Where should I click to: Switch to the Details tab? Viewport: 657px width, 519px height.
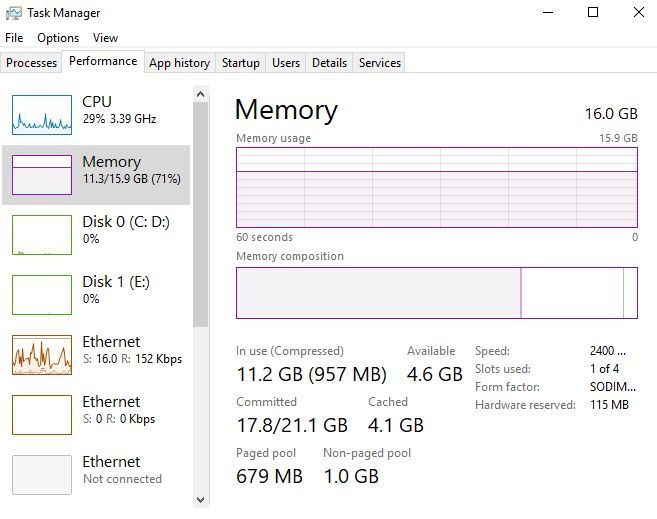point(329,63)
